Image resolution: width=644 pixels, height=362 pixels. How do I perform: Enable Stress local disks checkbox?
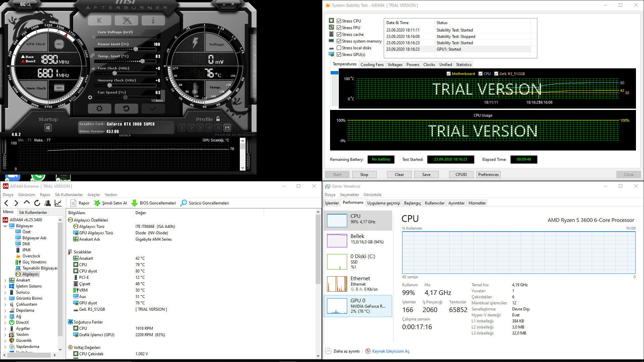[x=339, y=48]
